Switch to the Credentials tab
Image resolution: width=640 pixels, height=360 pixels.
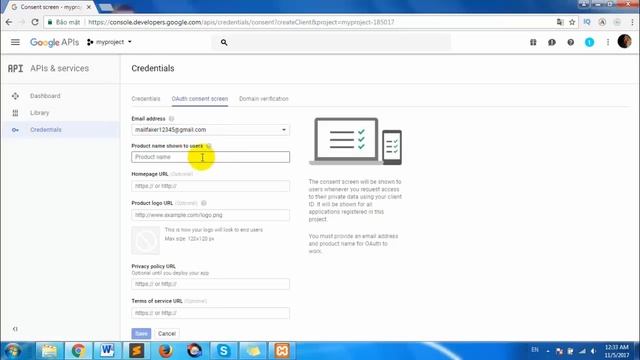tap(146, 99)
